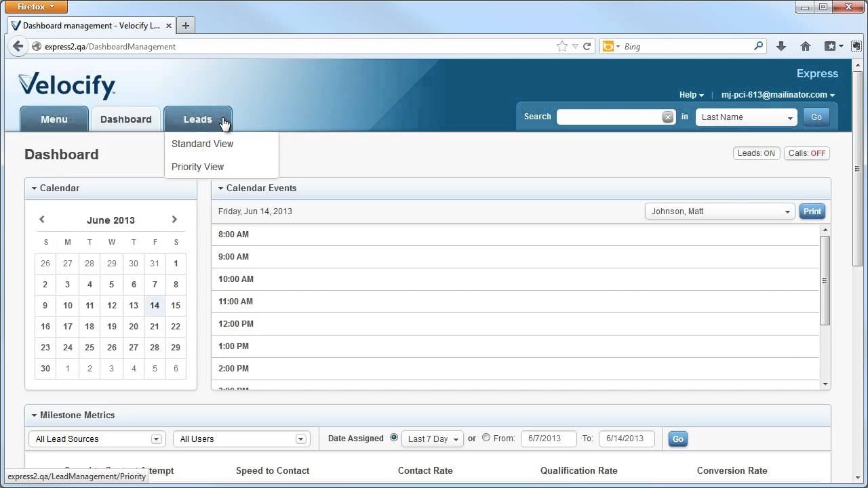Viewport: 868px width, 488px height.
Task: Click the Print button in Calendar Events
Action: coord(812,211)
